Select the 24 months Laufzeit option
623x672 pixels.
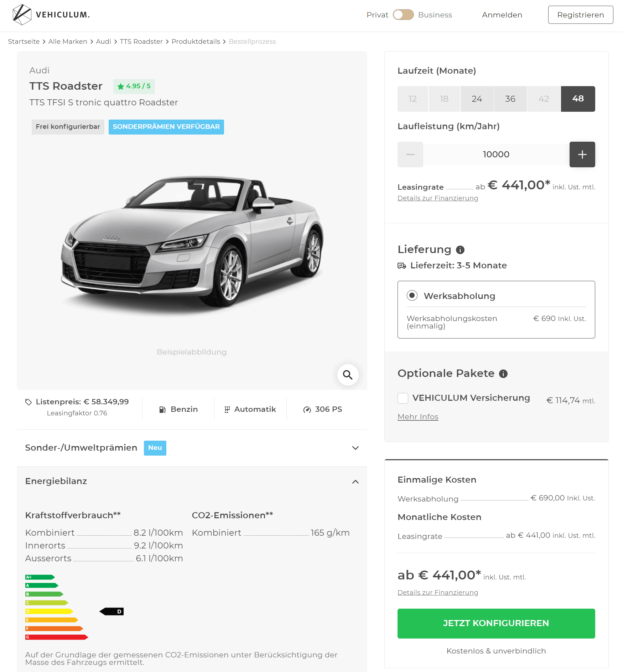[477, 99]
